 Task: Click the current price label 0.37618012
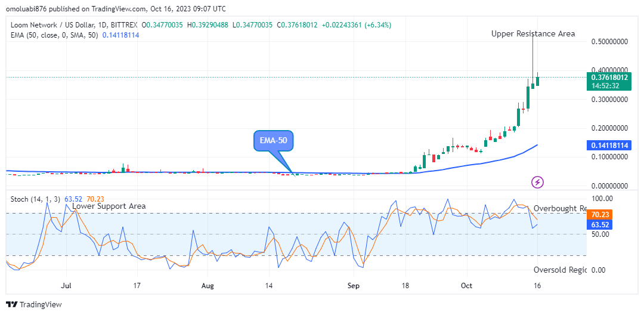click(609, 77)
